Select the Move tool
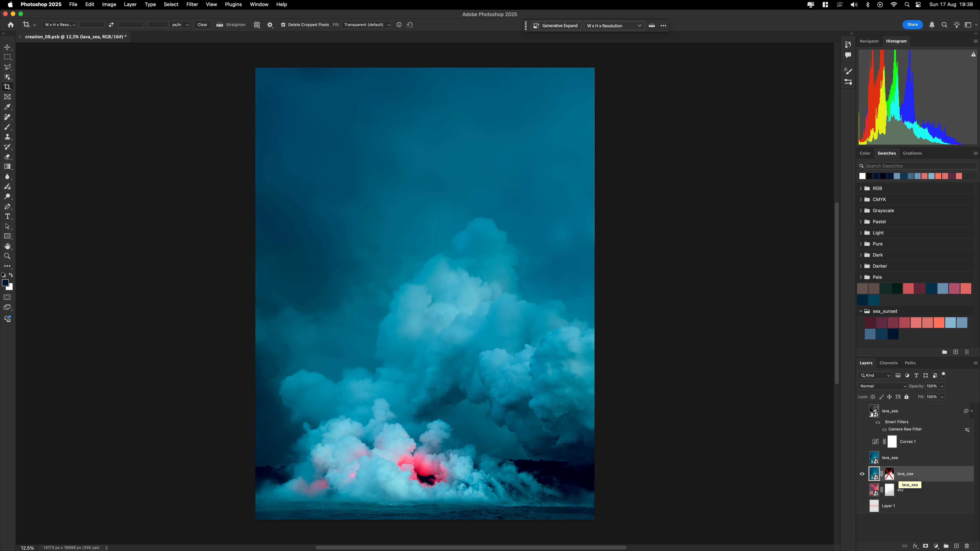This screenshot has height=551, width=980. point(7,47)
